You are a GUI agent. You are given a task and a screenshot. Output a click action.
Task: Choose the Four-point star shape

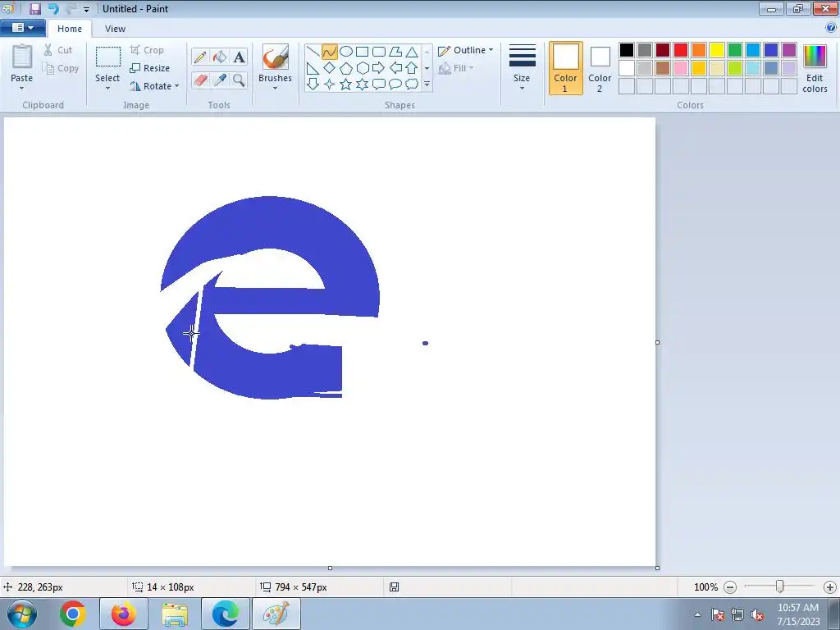pos(330,84)
